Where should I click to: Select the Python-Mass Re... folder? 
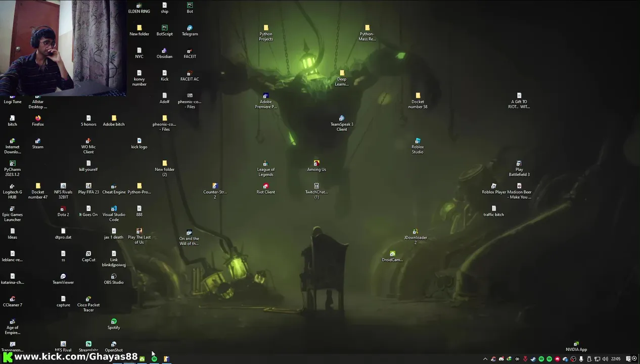[x=367, y=33]
